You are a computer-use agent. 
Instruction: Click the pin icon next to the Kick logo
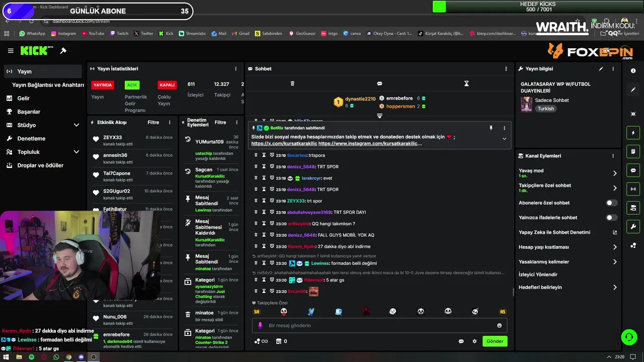pos(63,51)
